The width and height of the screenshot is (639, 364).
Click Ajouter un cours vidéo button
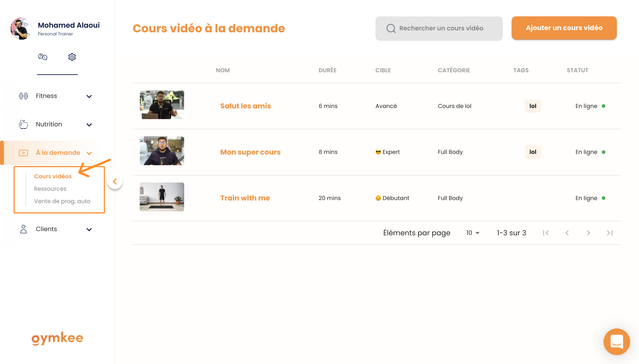(x=564, y=28)
